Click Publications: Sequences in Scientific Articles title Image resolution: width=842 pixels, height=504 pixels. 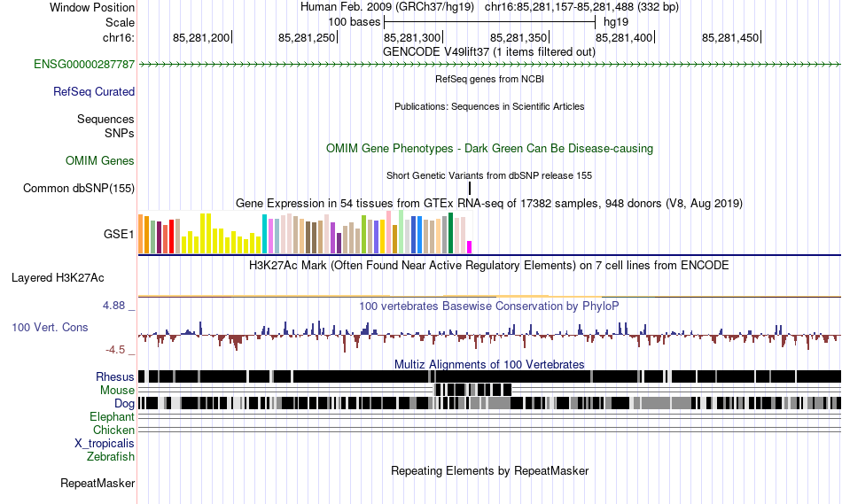[x=489, y=106]
